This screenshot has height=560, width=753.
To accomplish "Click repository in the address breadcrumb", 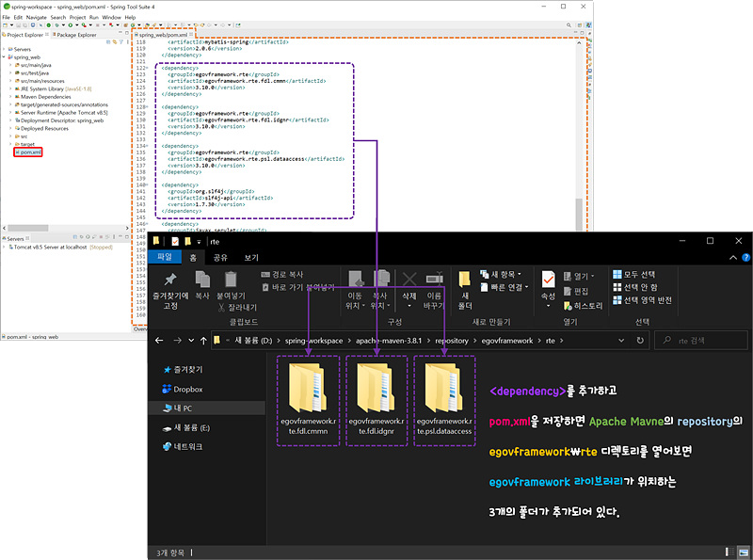I will pyautogui.click(x=452, y=341).
